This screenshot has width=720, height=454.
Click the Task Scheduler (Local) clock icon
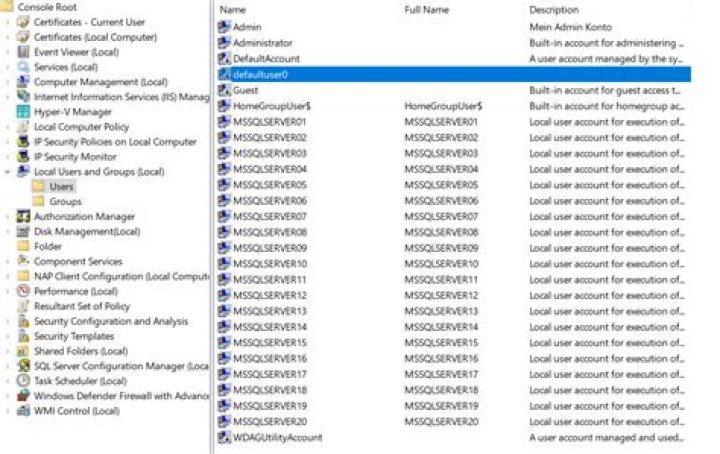[23, 381]
